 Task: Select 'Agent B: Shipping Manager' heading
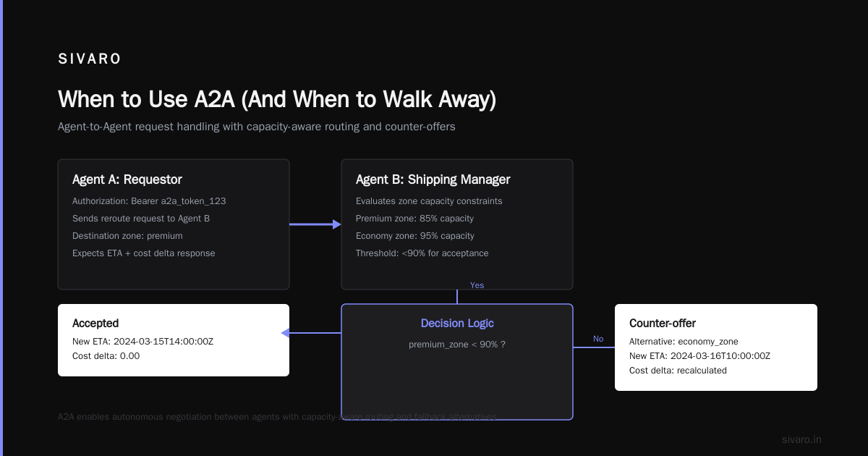pos(433,180)
